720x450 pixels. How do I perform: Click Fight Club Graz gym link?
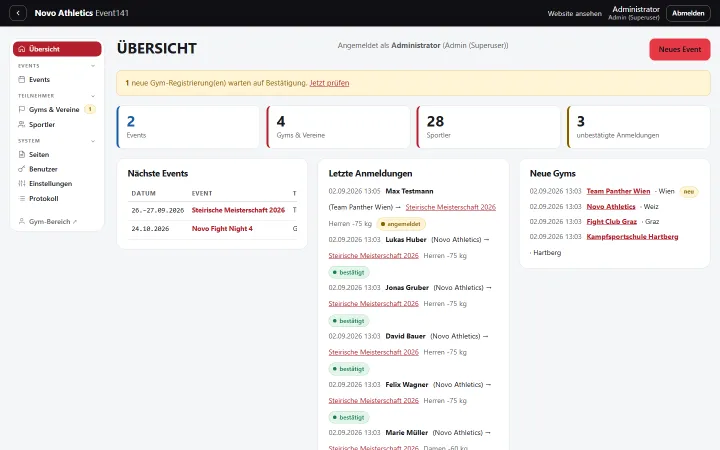tap(612, 221)
